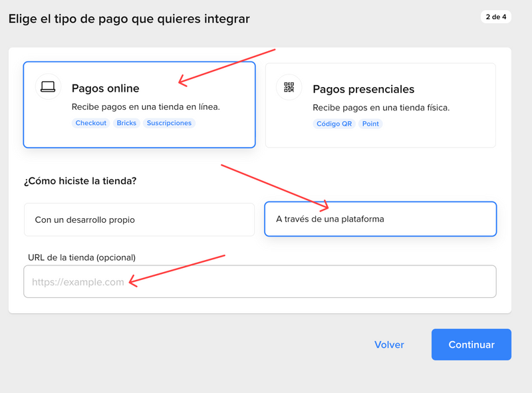Viewport: 532px width, 393px height.
Task: Click the Checkout tag
Action: click(91, 123)
